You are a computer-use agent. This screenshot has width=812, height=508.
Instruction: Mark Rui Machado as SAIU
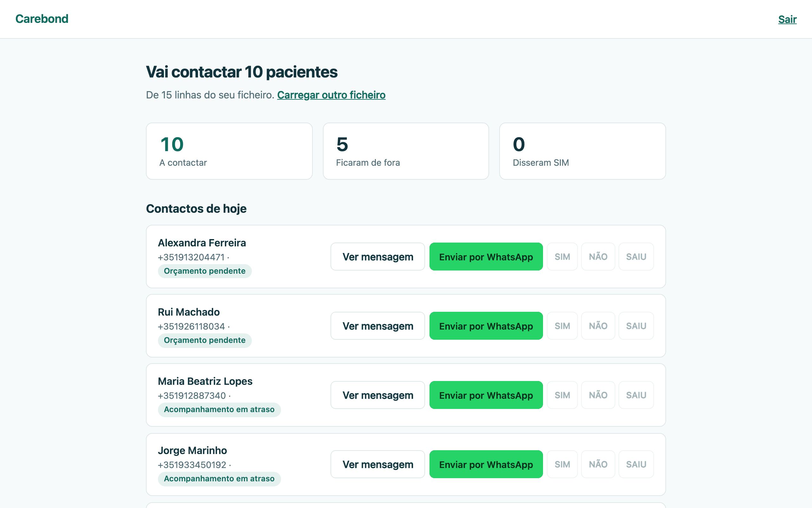tap(636, 326)
